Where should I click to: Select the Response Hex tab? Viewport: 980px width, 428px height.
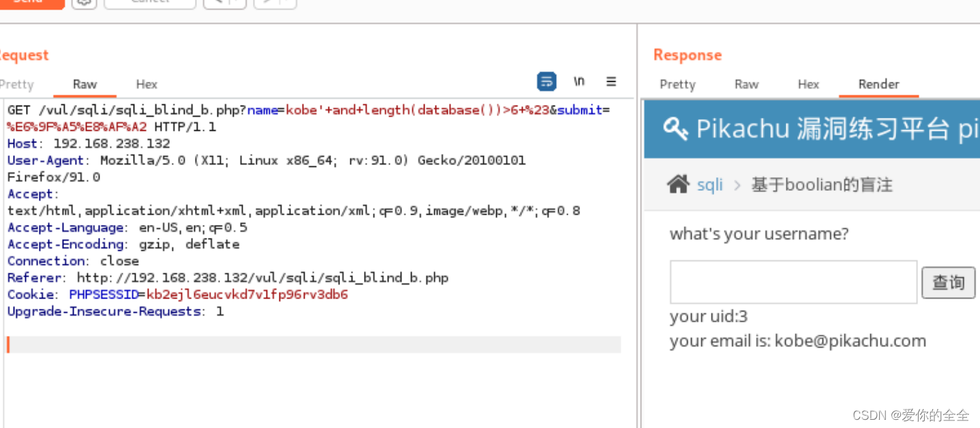(x=808, y=85)
